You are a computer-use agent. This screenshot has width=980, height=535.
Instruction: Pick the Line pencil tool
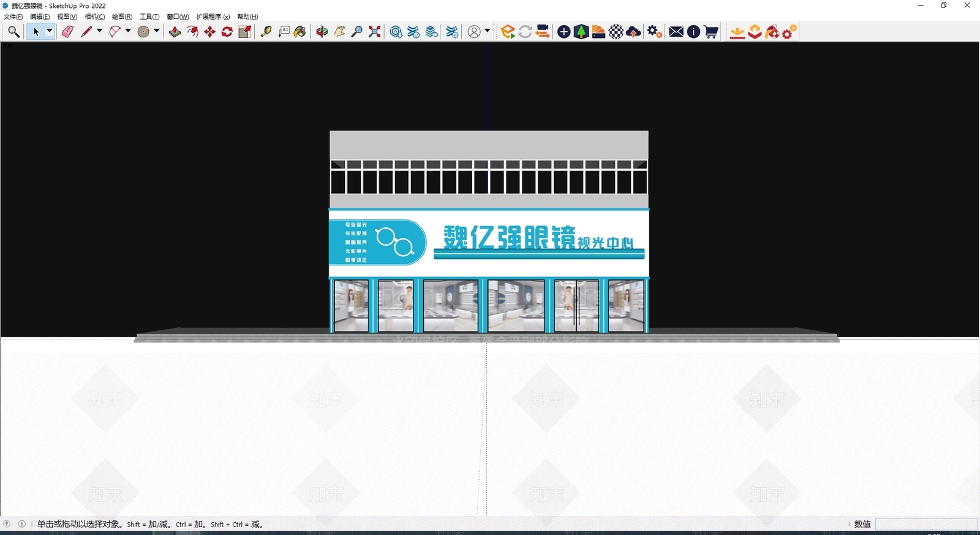coord(86,32)
